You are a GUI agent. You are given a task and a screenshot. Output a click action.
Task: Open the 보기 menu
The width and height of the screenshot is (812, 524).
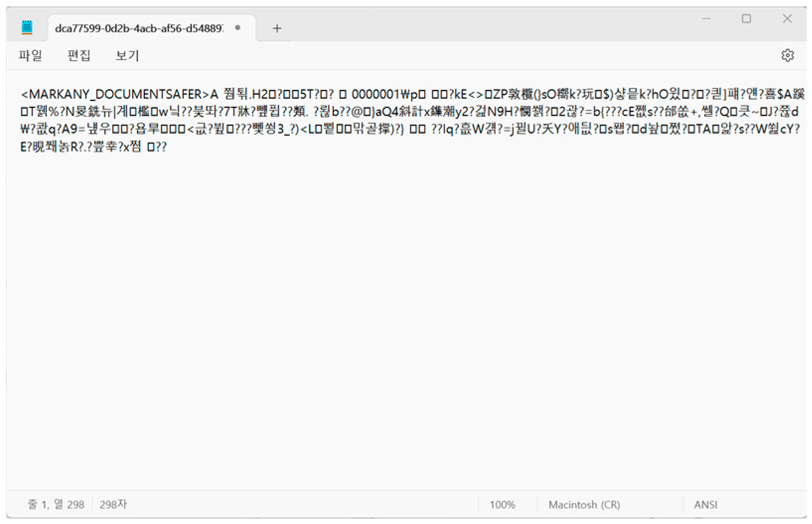click(128, 56)
